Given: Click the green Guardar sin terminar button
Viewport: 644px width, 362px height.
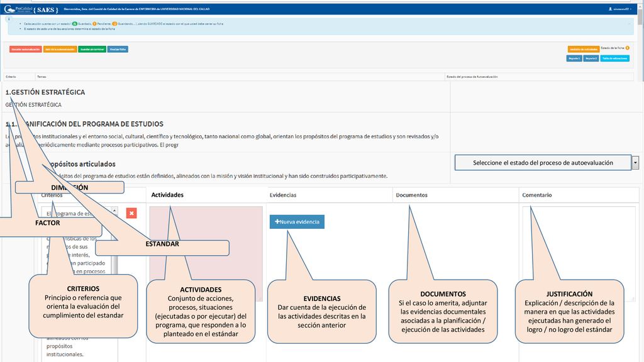Looking at the screenshot, I should [x=92, y=49].
